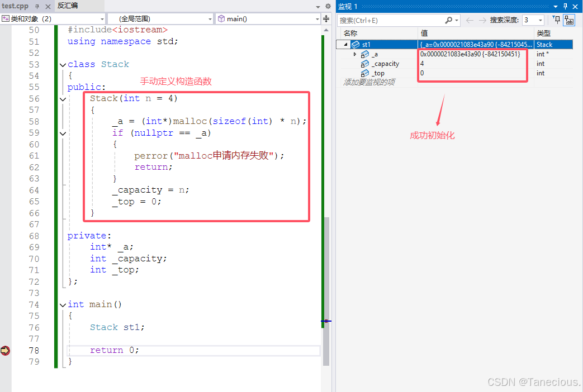
Task: Click the #include<iostream> line
Action: click(117, 30)
